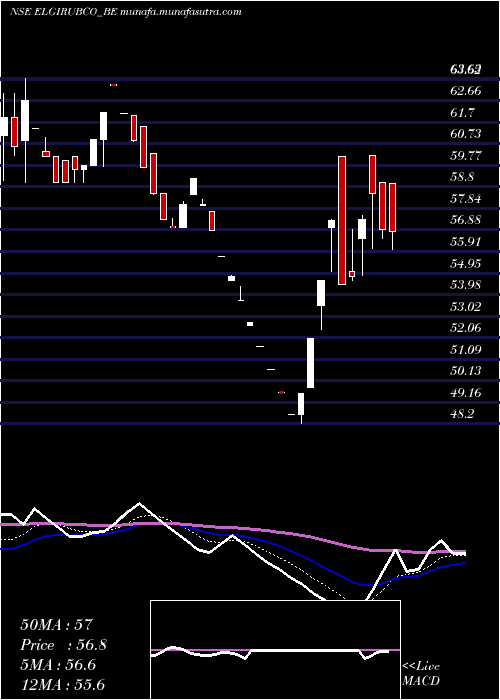Click the 57.84 price axis label
The height and width of the screenshot is (700, 500).
[x=467, y=199]
